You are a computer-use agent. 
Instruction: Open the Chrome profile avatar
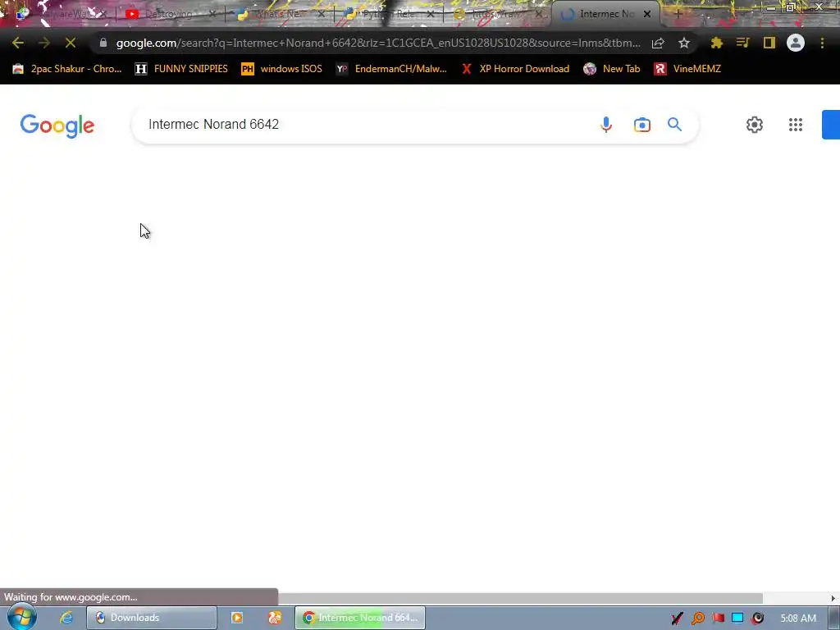pos(796,43)
